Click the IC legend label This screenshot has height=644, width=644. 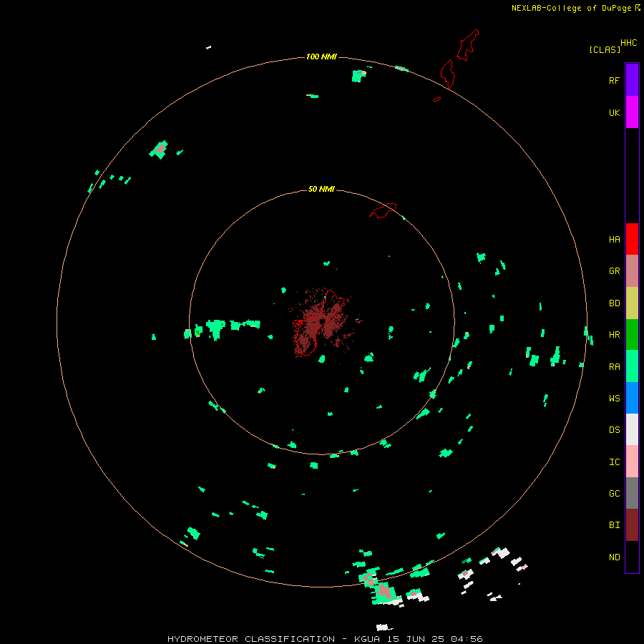point(614,462)
